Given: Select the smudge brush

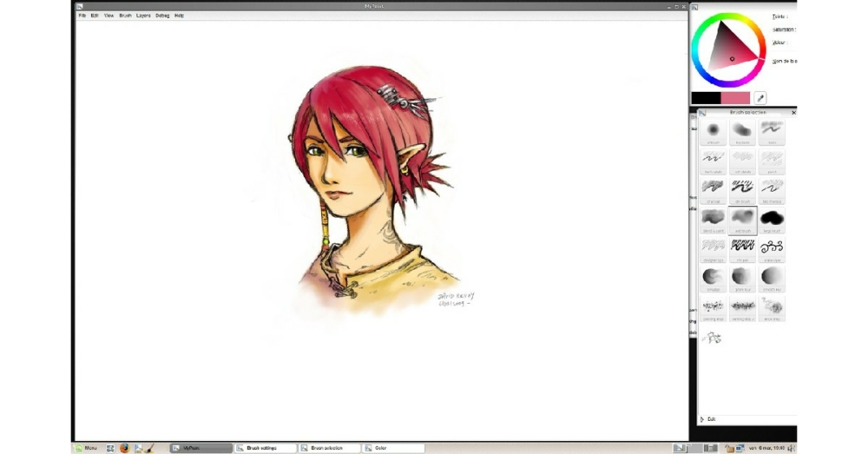Looking at the screenshot, I should [713, 279].
